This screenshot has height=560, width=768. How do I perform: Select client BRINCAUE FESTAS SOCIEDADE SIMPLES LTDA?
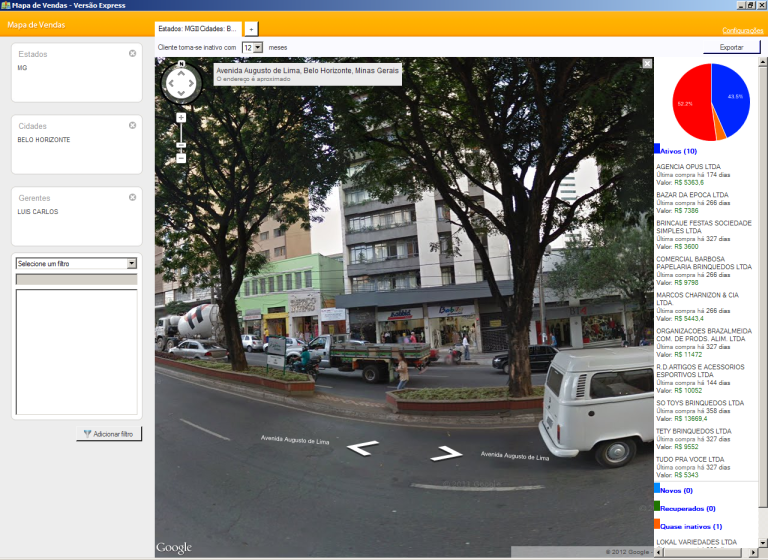pyautogui.click(x=704, y=227)
